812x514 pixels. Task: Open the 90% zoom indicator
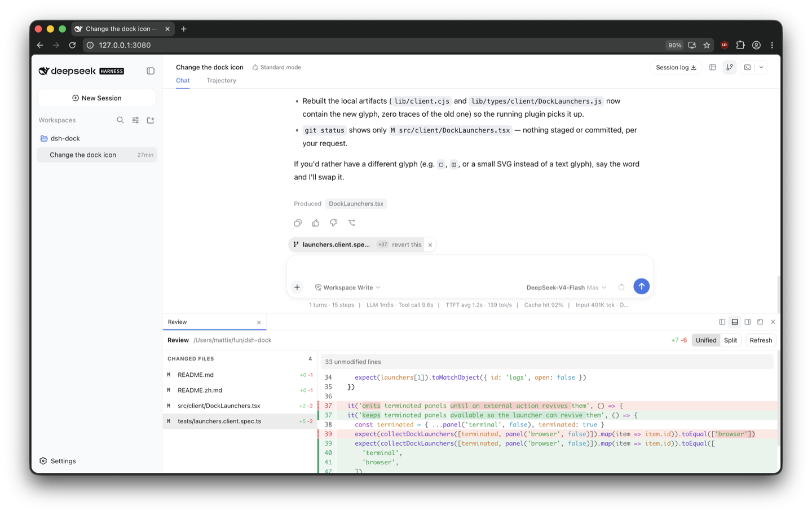674,45
